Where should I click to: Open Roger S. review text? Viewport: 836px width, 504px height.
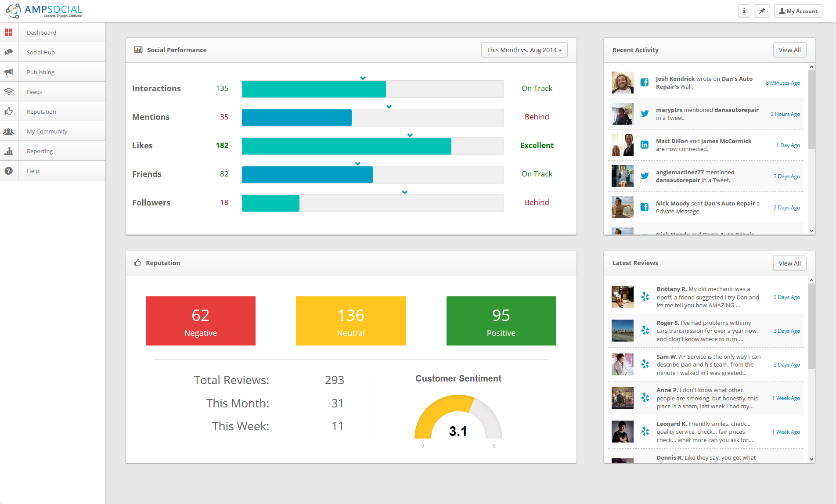click(x=707, y=331)
